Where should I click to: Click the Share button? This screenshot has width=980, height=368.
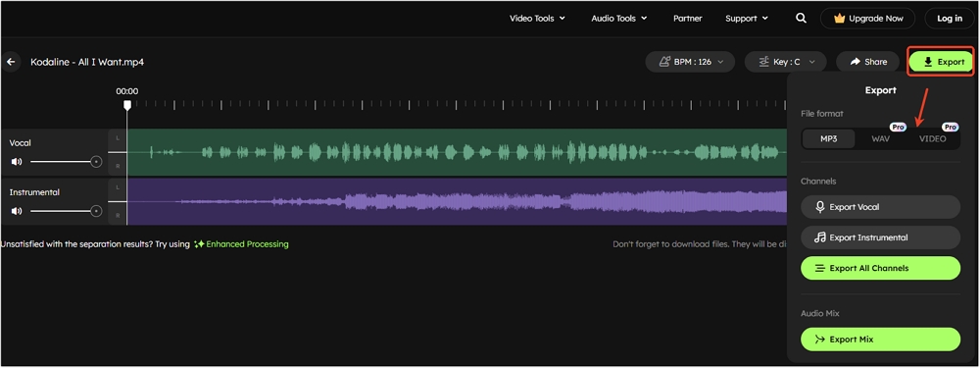[x=867, y=62]
